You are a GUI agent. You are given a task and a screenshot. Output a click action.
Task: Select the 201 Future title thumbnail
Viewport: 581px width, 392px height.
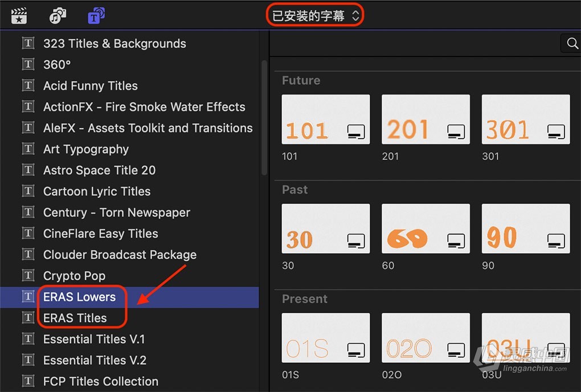pyautogui.click(x=425, y=119)
